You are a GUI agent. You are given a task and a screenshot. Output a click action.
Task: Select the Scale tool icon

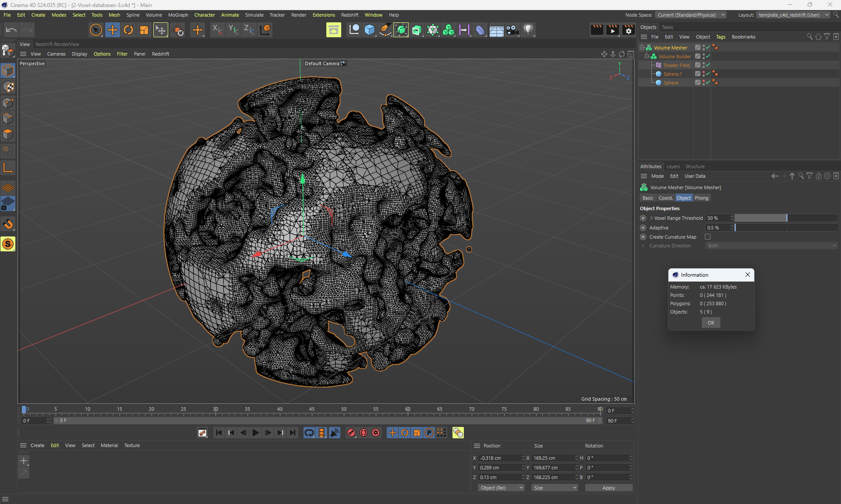(144, 30)
